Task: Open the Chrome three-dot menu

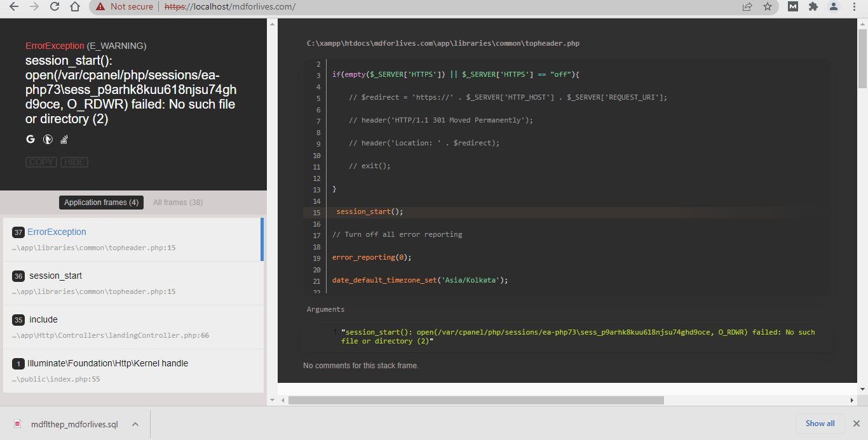Action: tap(854, 6)
